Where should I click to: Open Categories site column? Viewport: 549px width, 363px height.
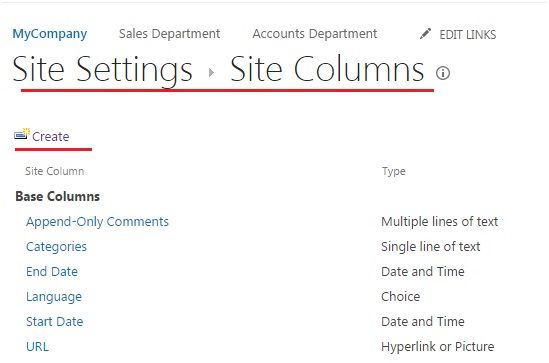pos(56,247)
